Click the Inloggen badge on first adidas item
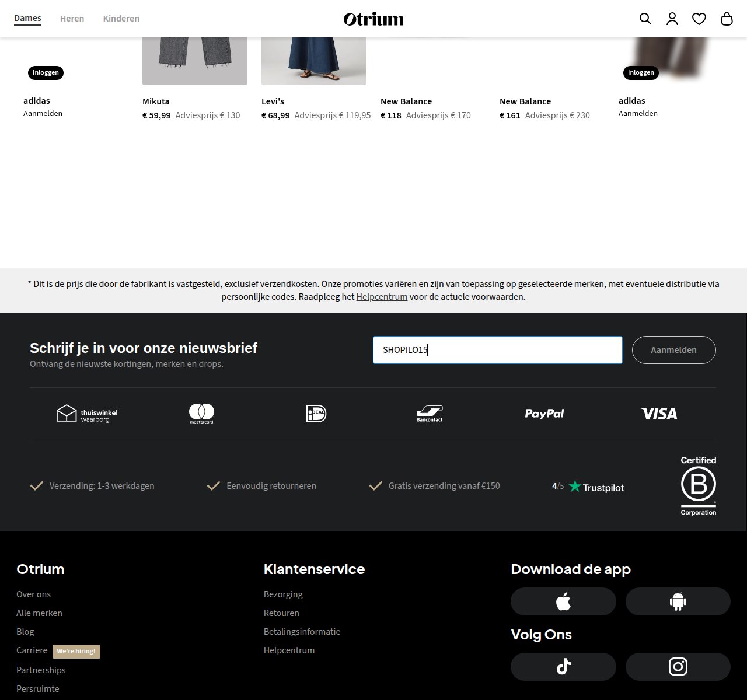 [46, 73]
